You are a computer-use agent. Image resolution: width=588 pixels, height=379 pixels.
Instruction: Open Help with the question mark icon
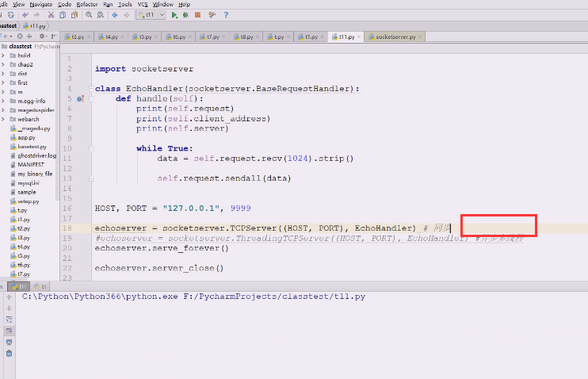tap(226, 15)
